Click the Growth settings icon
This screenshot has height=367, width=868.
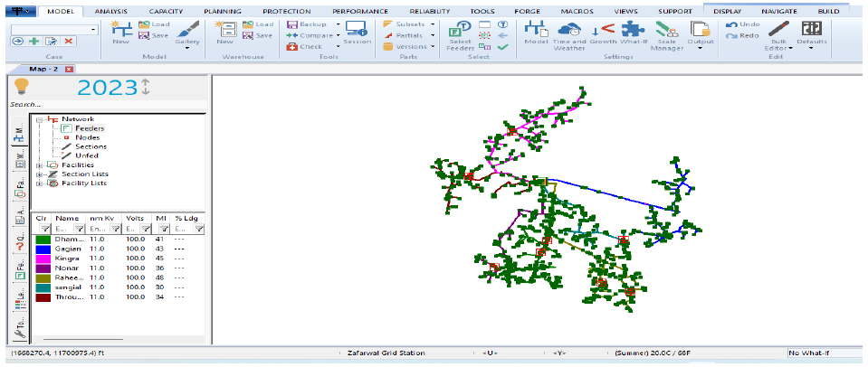(604, 32)
